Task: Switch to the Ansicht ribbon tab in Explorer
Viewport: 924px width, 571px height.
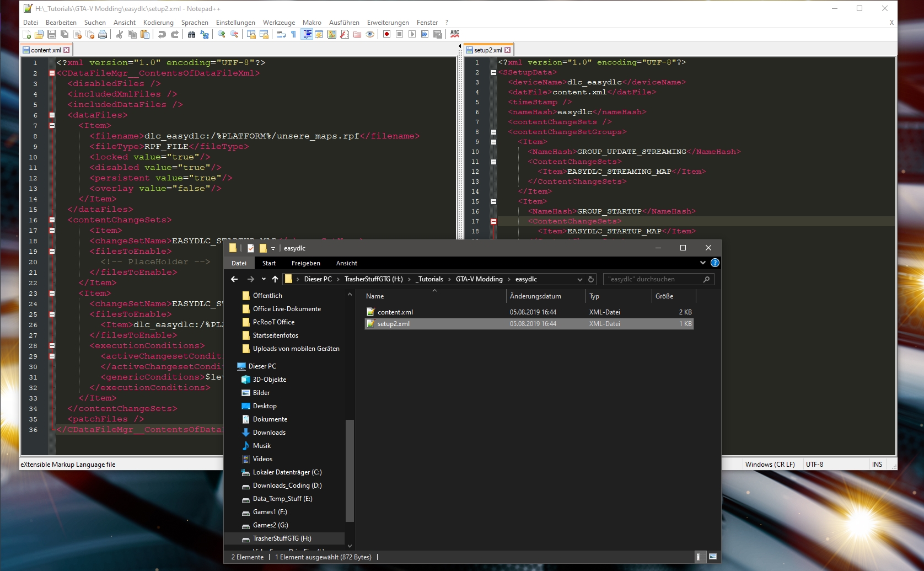Action: pyautogui.click(x=346, y=263)
